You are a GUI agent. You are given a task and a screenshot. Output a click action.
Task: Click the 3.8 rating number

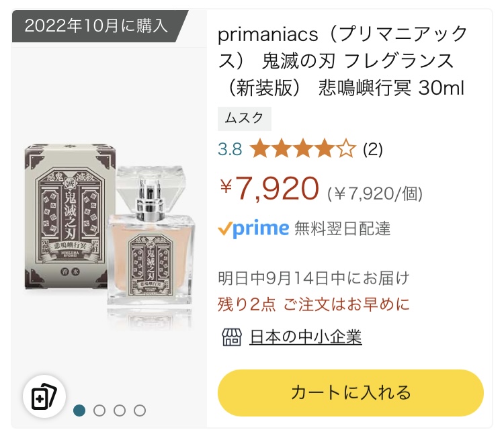coord(230,149)
